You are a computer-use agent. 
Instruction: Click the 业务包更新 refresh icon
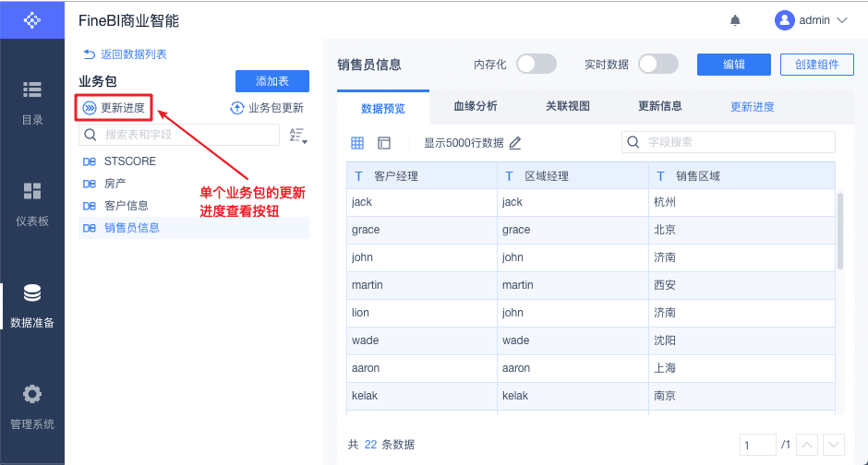coord(237,108)
